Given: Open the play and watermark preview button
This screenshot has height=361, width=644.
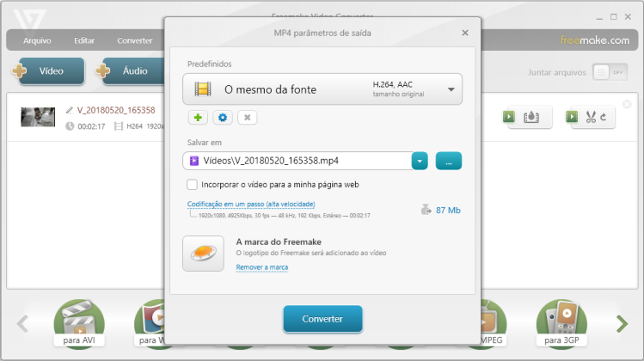Looking at the screenshot, I should pyautogui.click(x=528, y=117).
